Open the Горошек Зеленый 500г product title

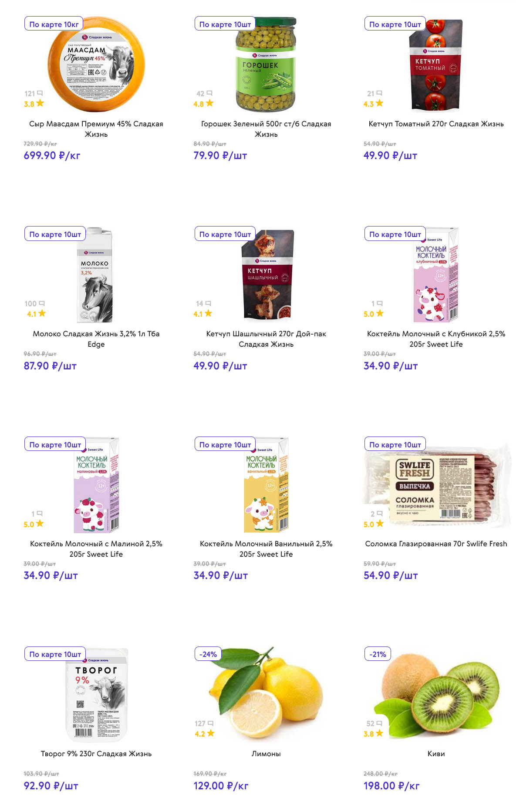(x=266, y=129)
